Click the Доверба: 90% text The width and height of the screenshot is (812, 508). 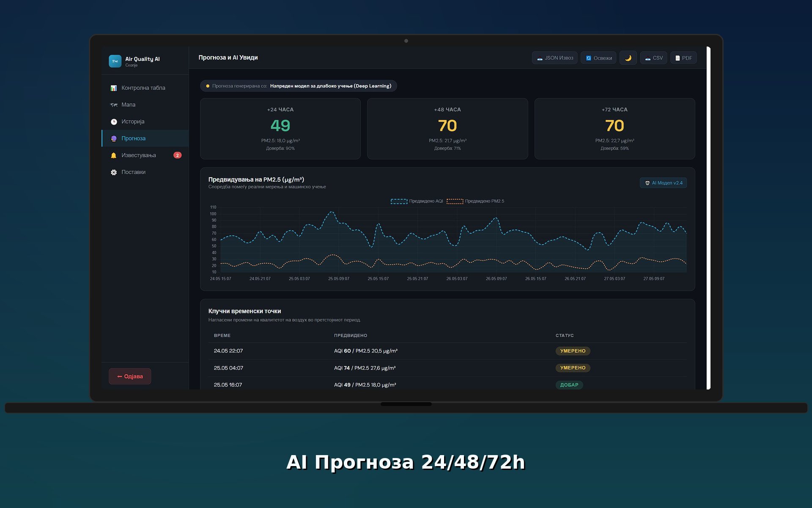[x=280, y=149]
